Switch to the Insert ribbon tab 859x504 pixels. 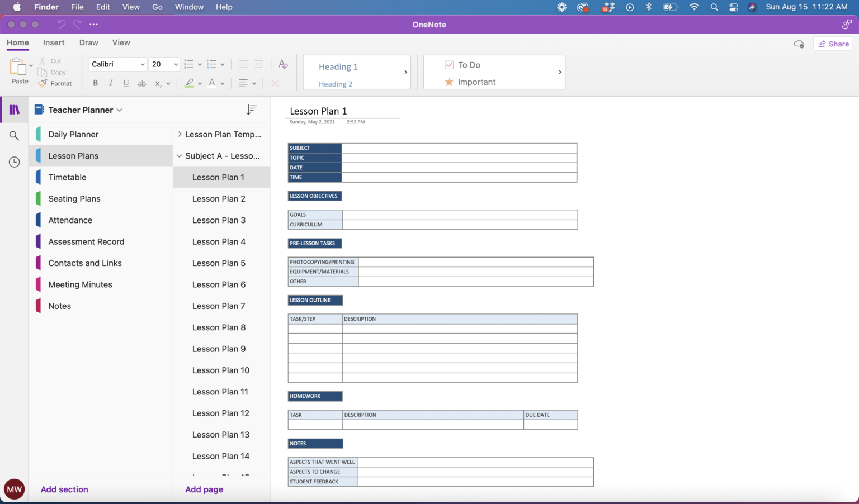pos(54,42)
